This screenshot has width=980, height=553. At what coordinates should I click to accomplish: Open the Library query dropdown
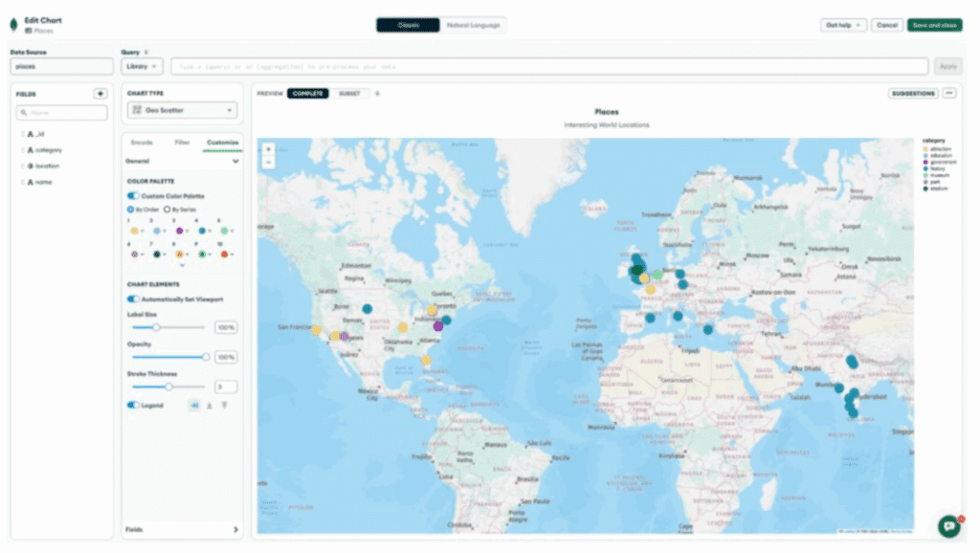click(142, 66)
